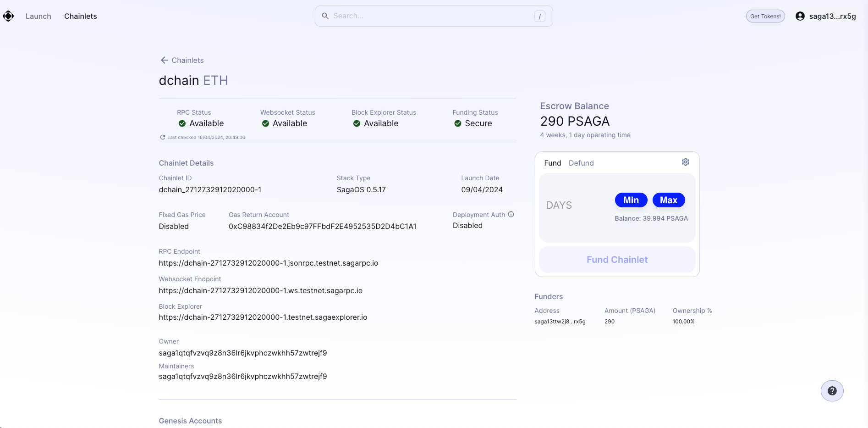Click the account avatar icon
This screenshot has height=428, width=868.
[800, 16]
